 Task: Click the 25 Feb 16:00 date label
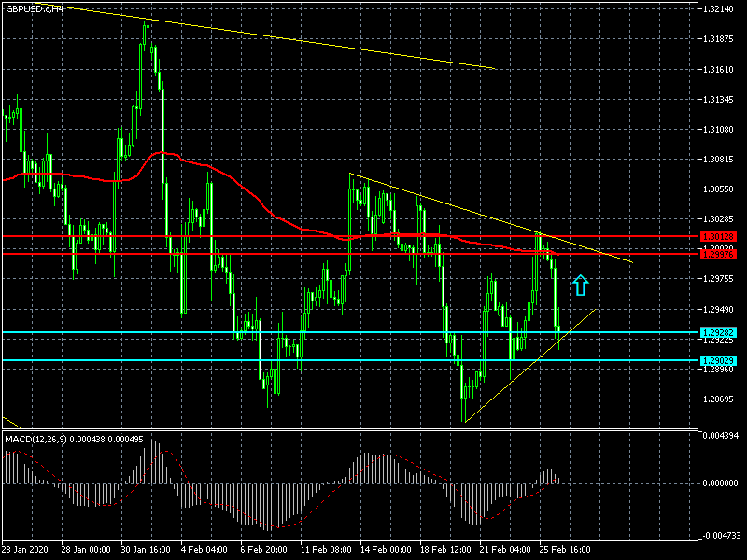pyautogui.click(x=565, y=549)
